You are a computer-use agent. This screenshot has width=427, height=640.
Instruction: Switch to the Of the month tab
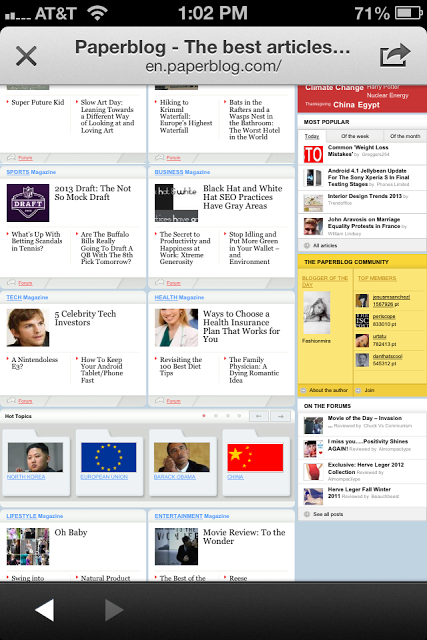pos(405,136)
